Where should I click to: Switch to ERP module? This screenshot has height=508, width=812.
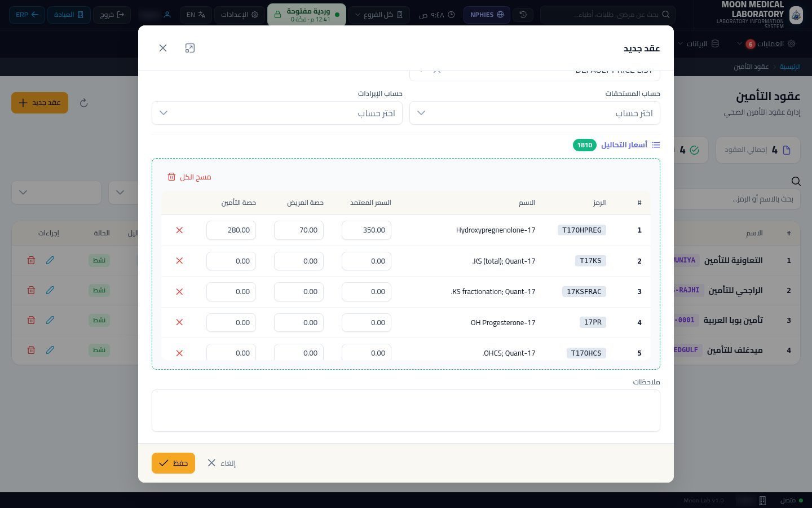pyautogui.click(x=27, y=15)
